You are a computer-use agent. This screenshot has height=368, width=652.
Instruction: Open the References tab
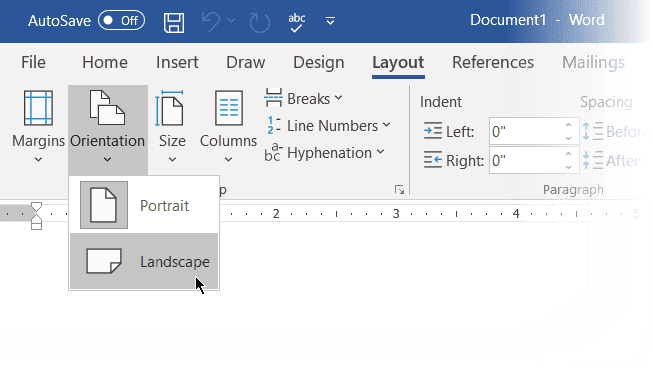tap(493, 62)
